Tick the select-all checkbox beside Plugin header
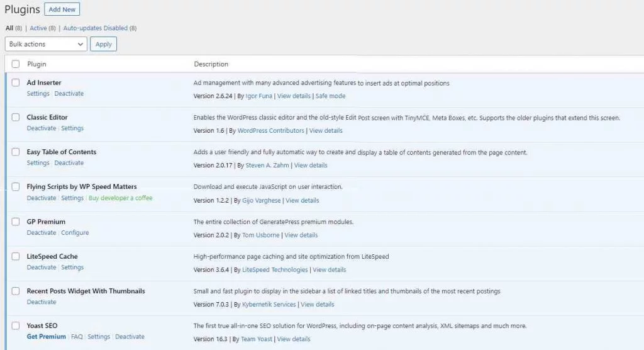This screenshot has height=350, width=644. click(16, 64)
